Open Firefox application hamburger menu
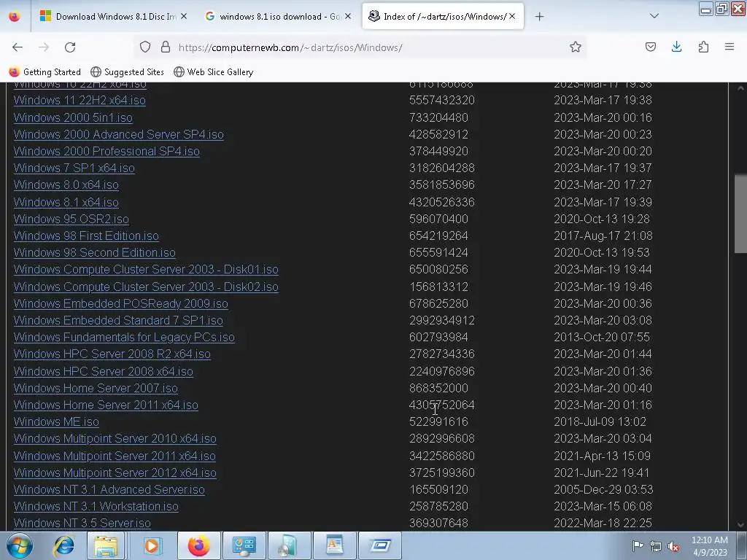Viewport: 747px width, 560px height. (729, 47)
